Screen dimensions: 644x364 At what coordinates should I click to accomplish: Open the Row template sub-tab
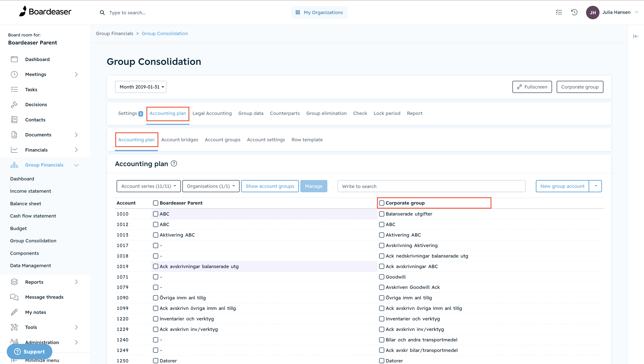click(307, 140)
